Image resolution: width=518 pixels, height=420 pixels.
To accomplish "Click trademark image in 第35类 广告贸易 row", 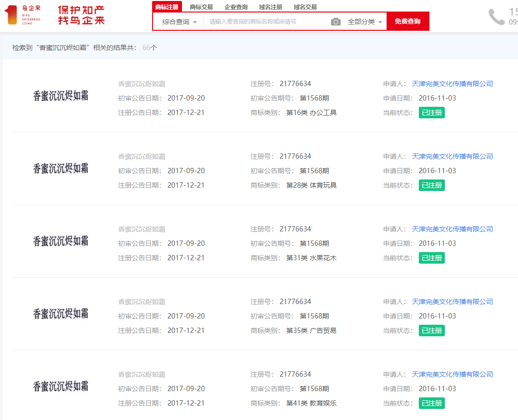I will [61, 314].
